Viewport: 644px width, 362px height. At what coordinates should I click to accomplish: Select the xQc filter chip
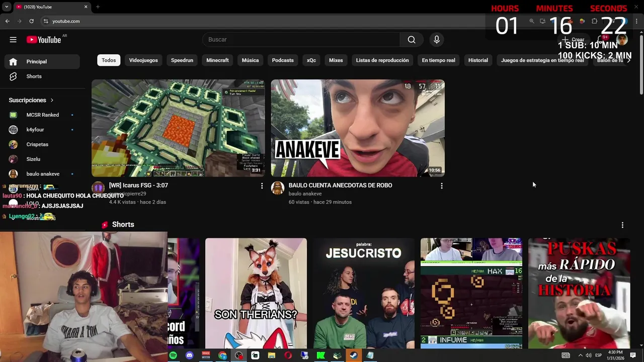(x=311, y=60)
